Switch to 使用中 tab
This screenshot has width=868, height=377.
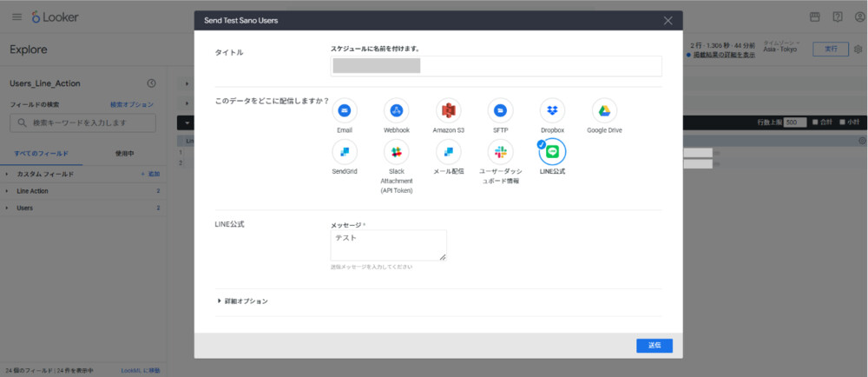coord(124,154)
